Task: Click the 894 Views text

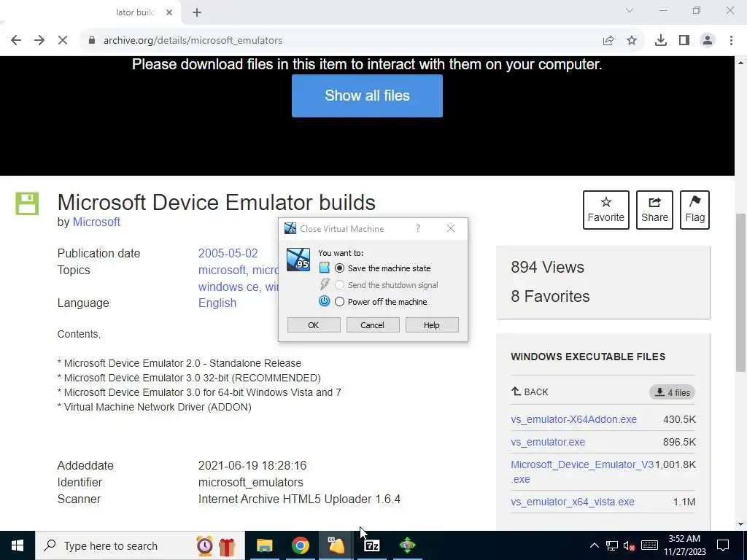Action: tap(547, 267)
